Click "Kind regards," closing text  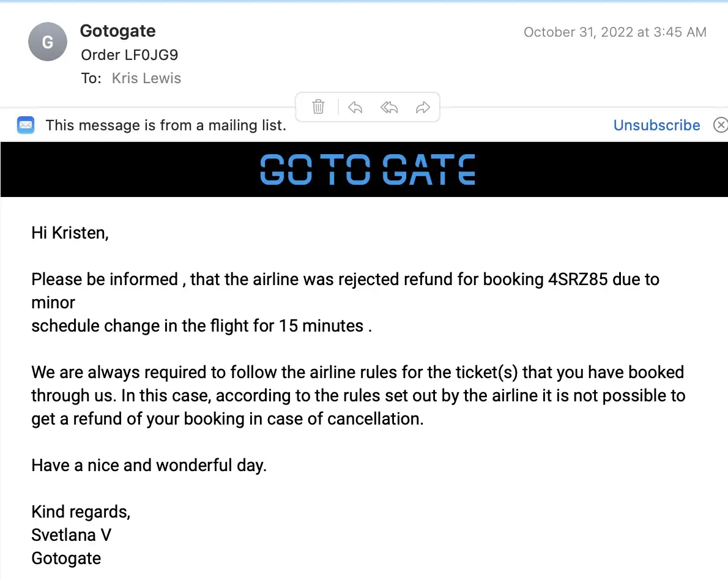tap(81, 512)
